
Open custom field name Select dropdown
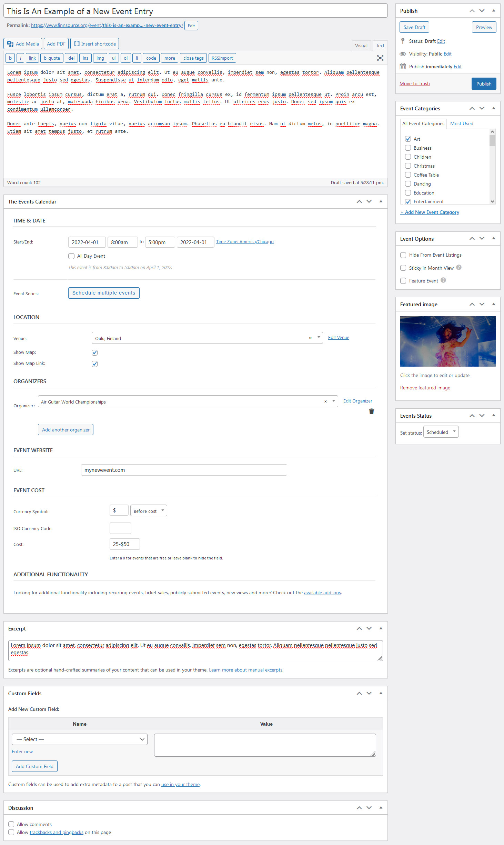80,739
